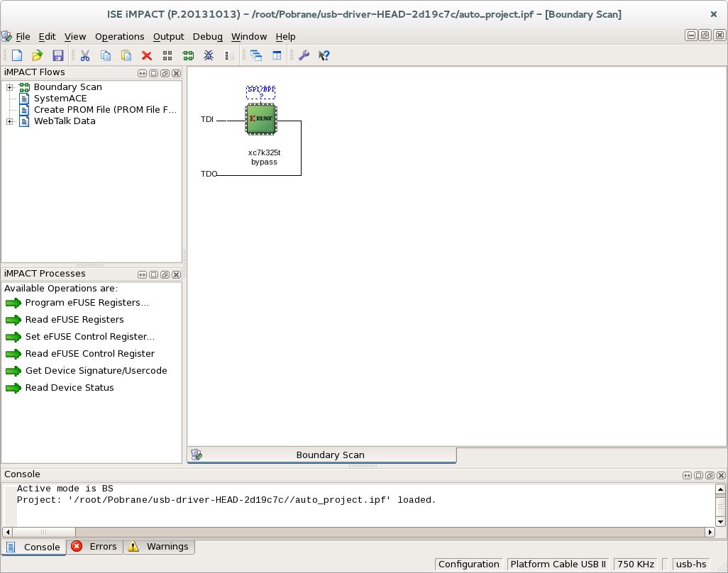728x573 pixels.
Task: Expand the WebTalk Data tree node
Action: point(9,121)
